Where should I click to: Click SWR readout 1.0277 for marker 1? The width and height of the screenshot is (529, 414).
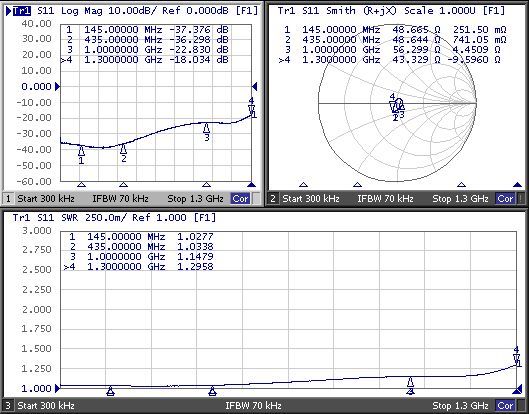(x=195, y=237)
